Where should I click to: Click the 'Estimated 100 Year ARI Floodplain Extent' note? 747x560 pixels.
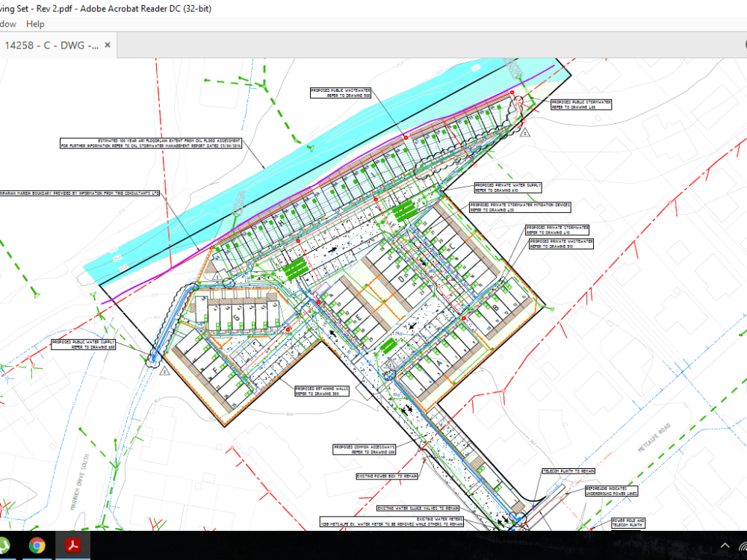click(151, 143)
